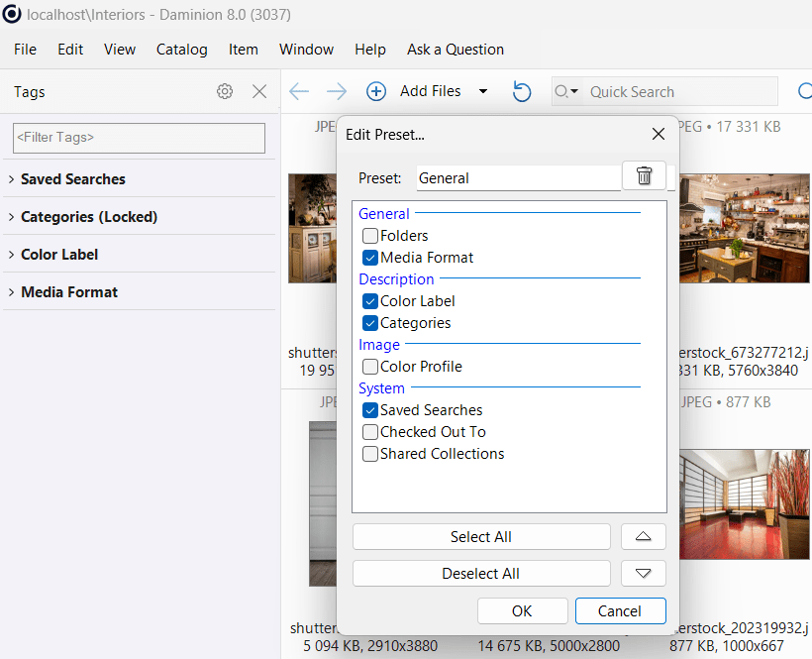Click the refresh catalog icon
Image resolution: width=812 pixels, height=659 pixels.
point(522,91)
